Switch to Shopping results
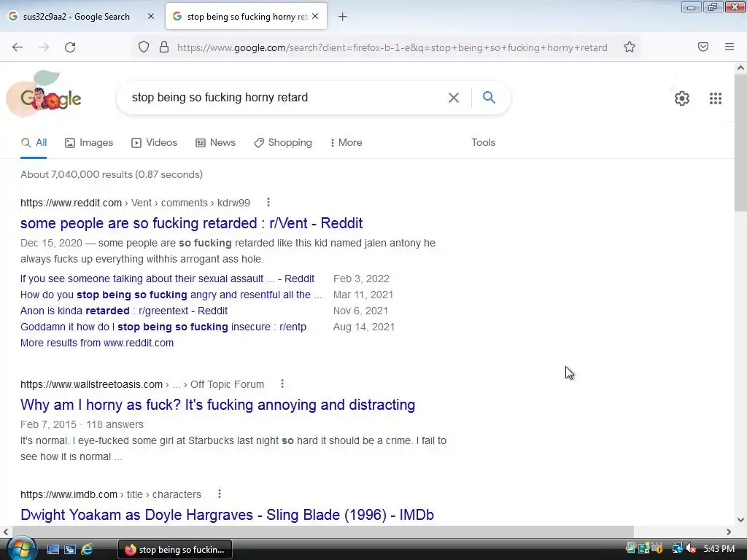The width and height of the screenshot is (747, 560). pos(283,142)
